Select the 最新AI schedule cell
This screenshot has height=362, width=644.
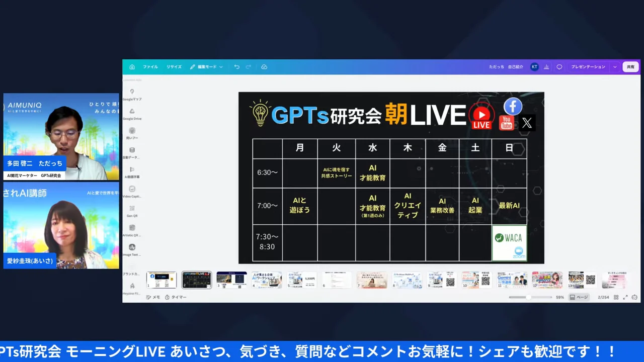tap(509, 206)
